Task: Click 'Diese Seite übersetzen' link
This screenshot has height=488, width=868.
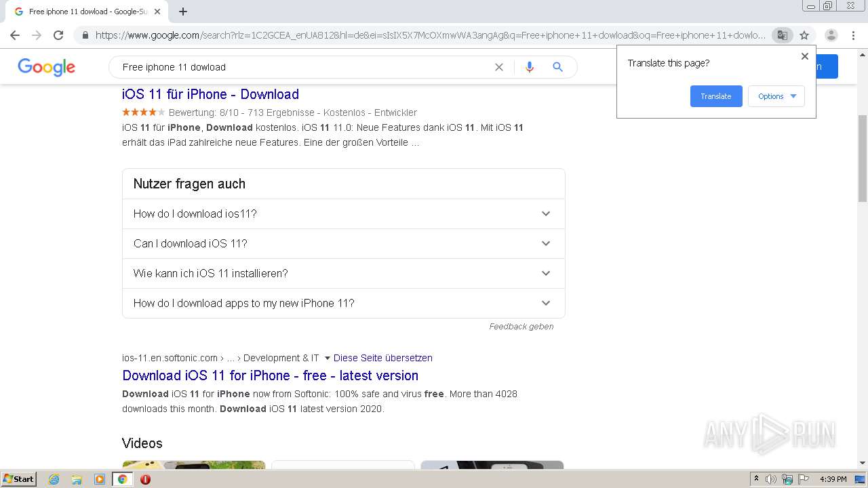Action: (382, 358)
